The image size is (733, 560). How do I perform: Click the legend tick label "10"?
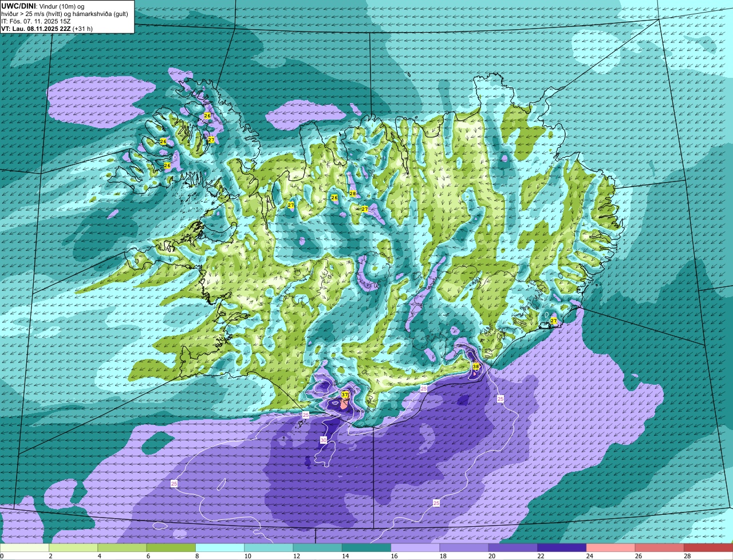247,556
